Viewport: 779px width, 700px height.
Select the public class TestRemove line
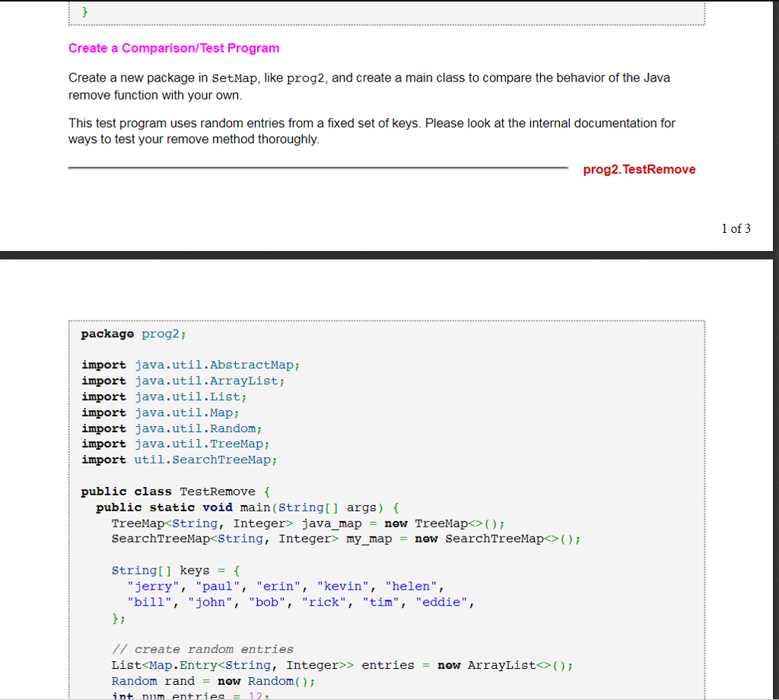(175, 491)
